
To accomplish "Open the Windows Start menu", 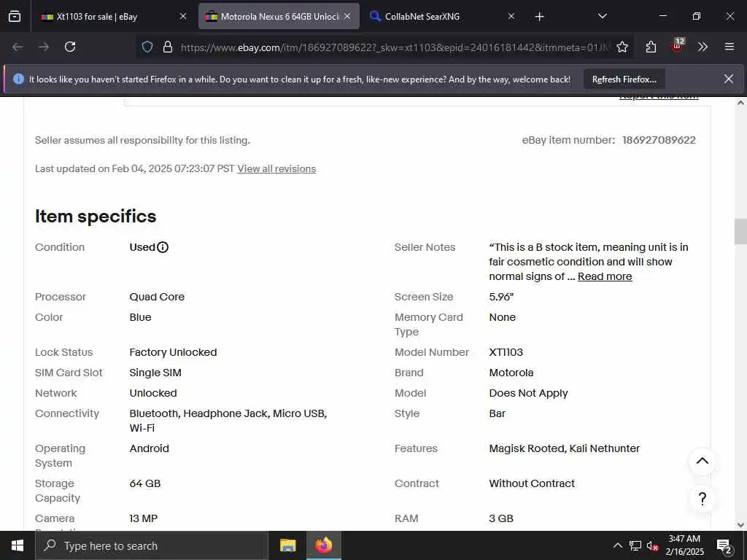I will [18, 545].
